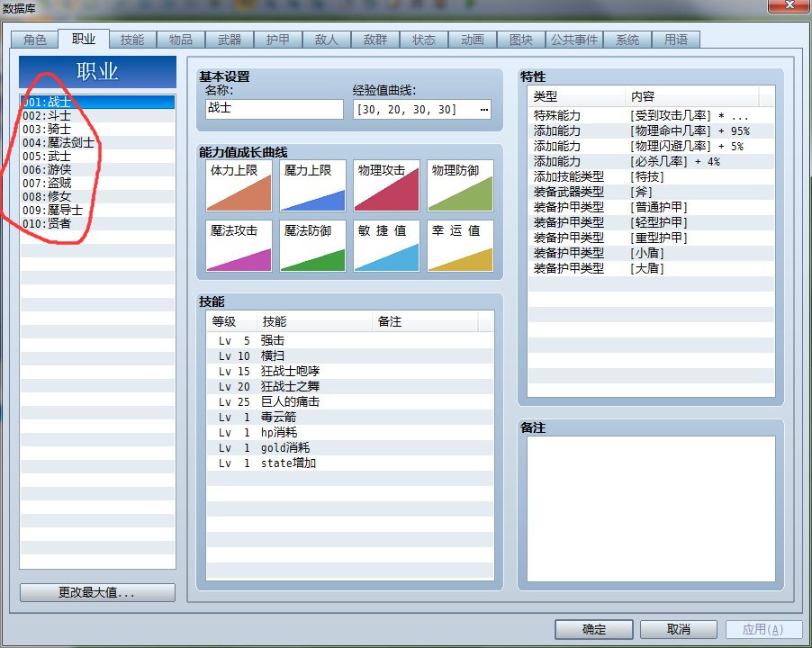The width and height of the screenshot is (812, 648).
Task: Select the 物理闪避几率 + 5% trait row
Action: (x=651, y=146)
